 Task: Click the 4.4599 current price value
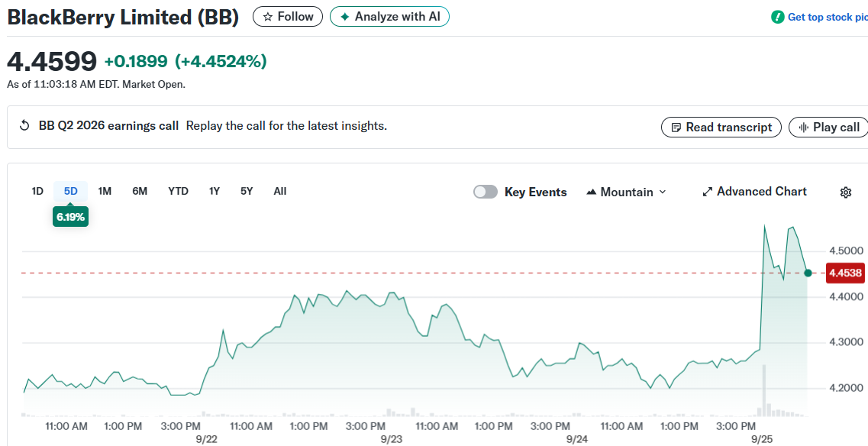pos(52,61)
